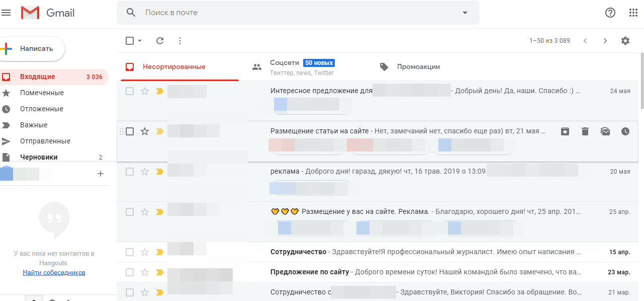Open the Google apps grid
The image size is (644, 301).
pos(633,13)
